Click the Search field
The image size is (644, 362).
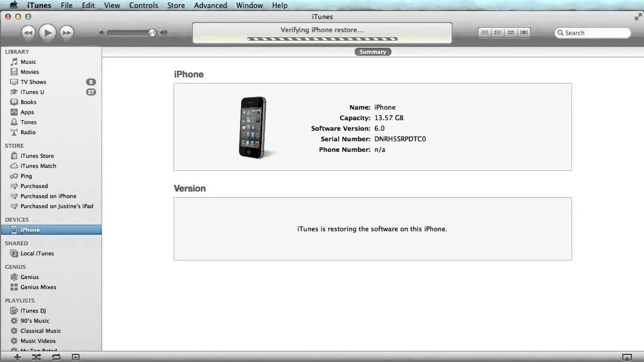(x=593, y=33)
